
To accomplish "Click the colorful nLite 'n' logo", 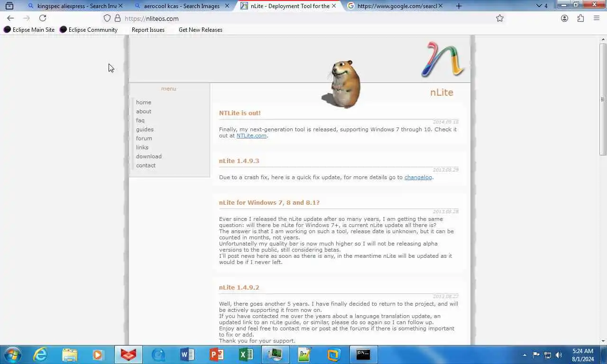I will (x=443, y=59).
